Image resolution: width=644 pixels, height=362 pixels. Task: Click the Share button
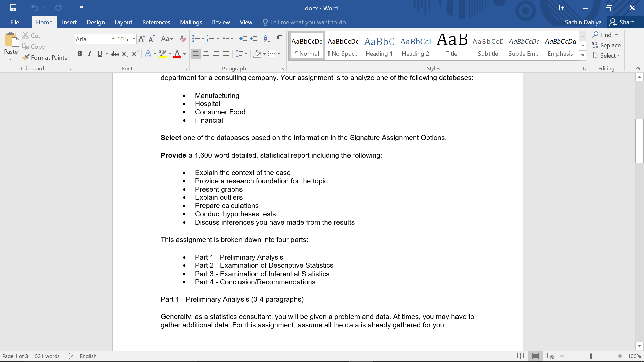point(622,22)
